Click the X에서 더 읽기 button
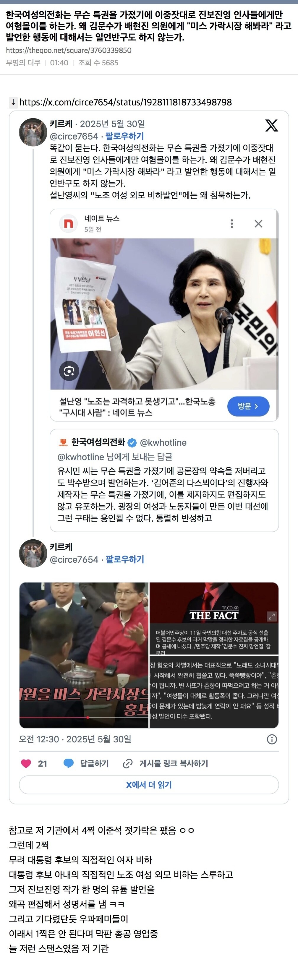 pyautogui.click(x=149, y=785)
